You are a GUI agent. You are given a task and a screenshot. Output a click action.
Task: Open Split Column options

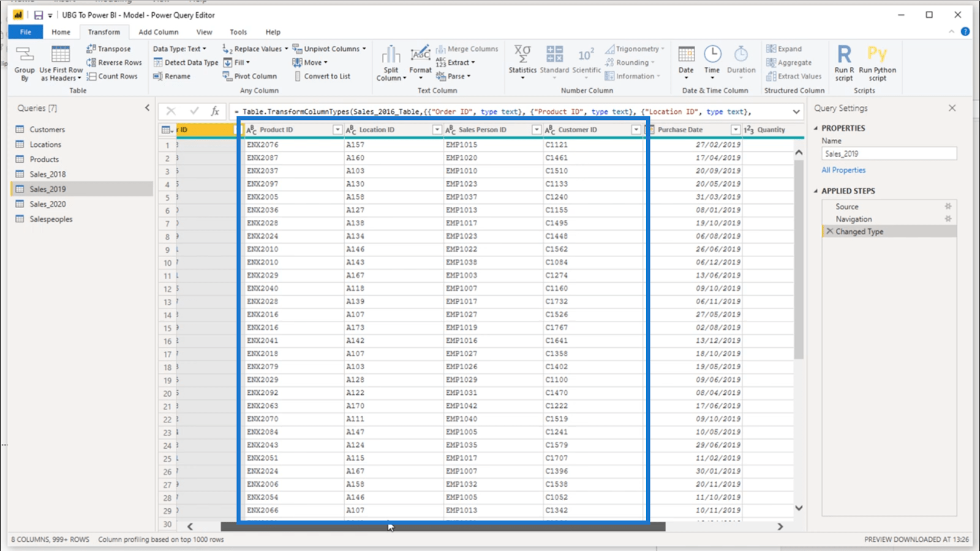391,64
